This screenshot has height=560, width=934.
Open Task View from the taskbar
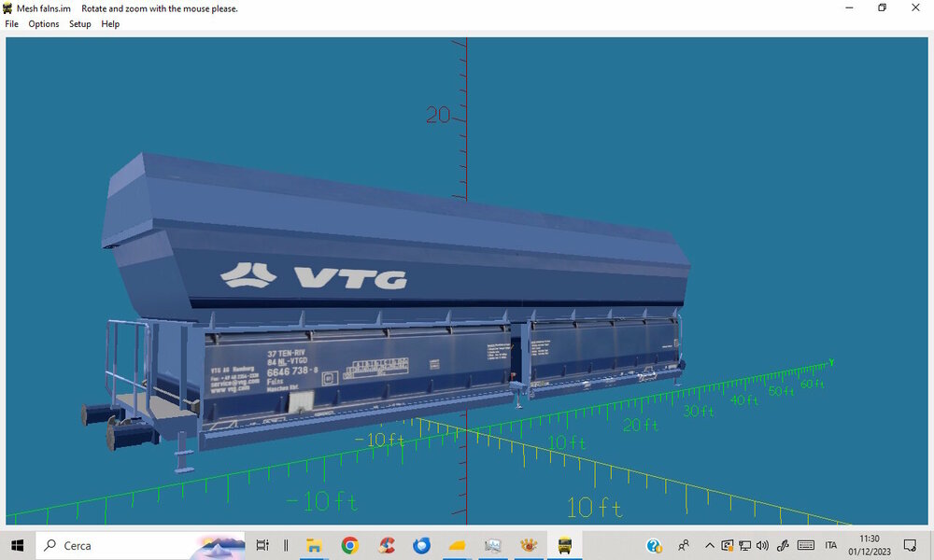coord(262,545)
